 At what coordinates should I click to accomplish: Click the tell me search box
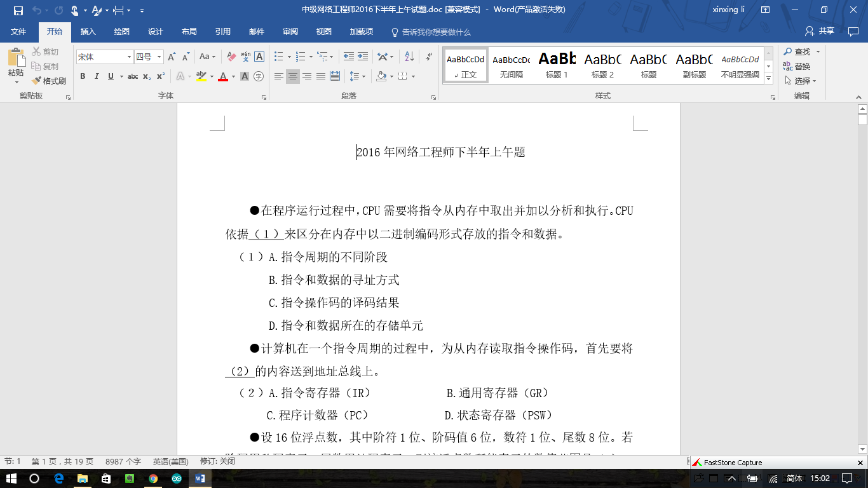[431, 32]
